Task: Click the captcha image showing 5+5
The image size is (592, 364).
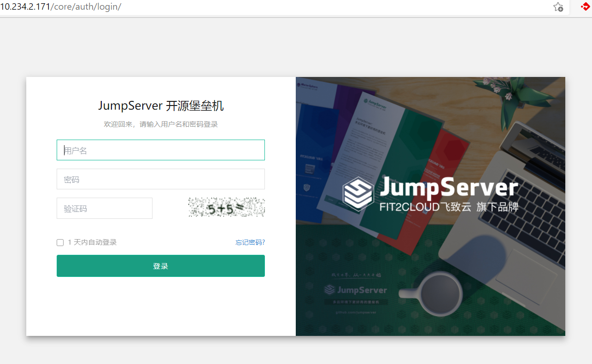Action: (x=226, y=207)
